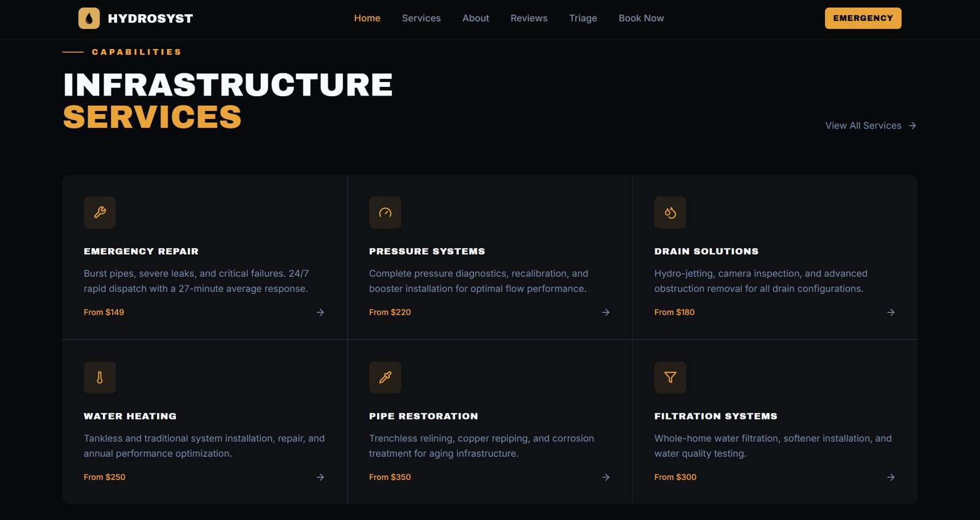This screenshot has height=520, width=980.
Task: Open the Triage nav link
Action: tap(583, 18)
